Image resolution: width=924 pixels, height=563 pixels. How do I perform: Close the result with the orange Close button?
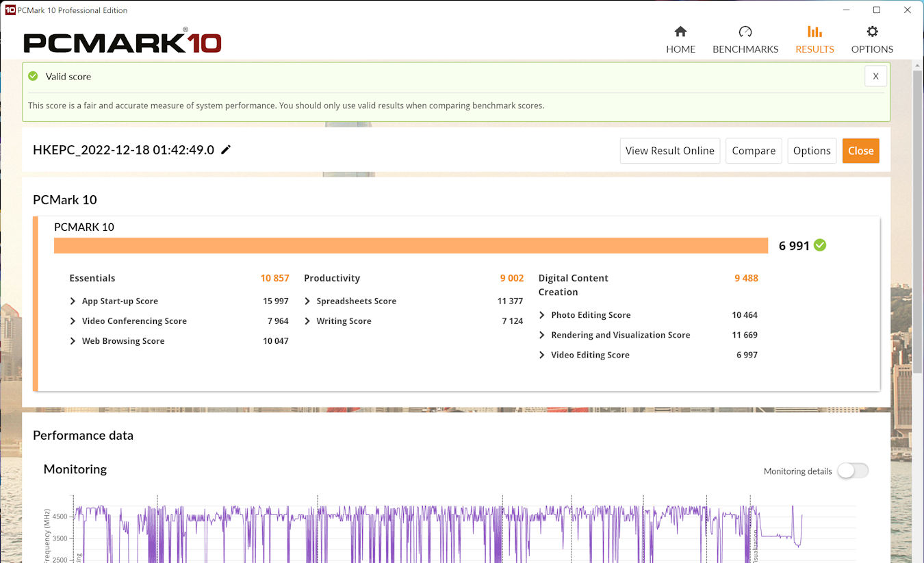[x=860, y=151]
